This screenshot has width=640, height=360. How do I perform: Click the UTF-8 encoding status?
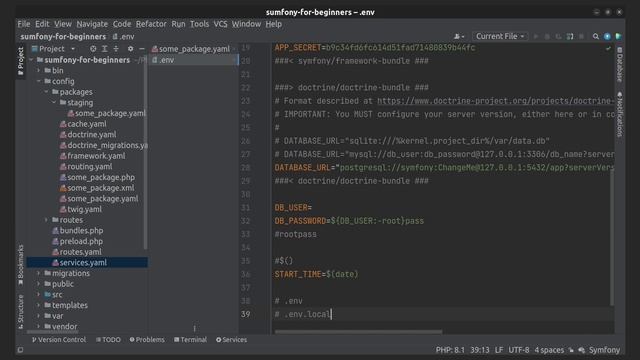click(518, 350)
